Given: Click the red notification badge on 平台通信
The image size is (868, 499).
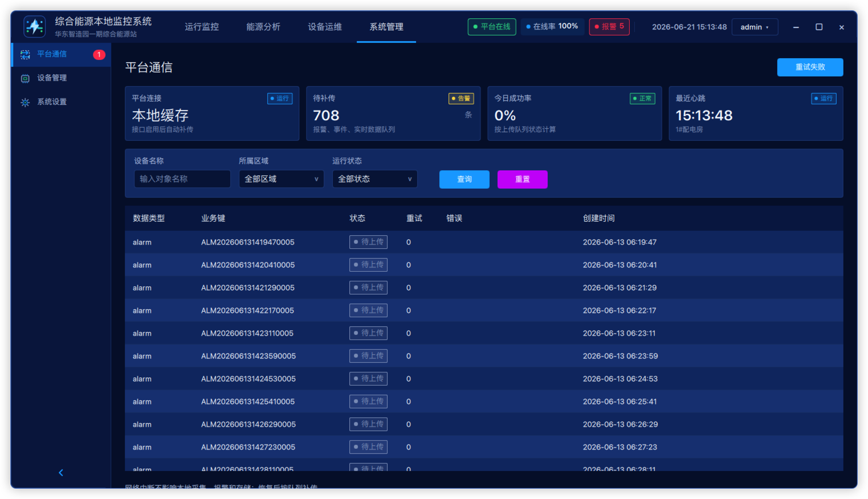Looking at the screenshot, I should pos(99,55).
